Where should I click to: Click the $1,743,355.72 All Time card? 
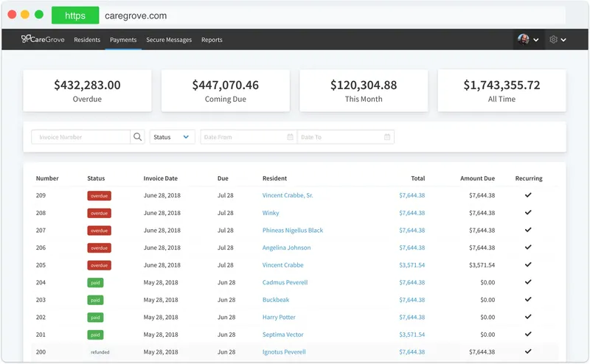coord(502,91)
